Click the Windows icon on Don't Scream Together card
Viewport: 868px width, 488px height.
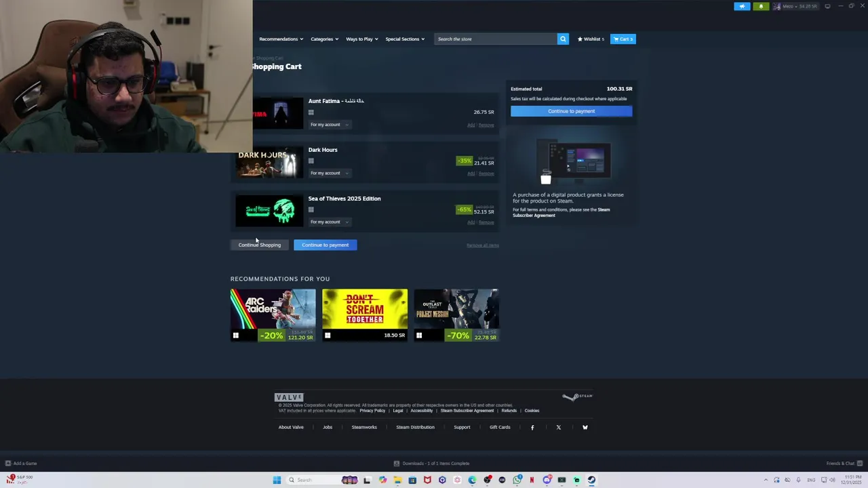click(x=328, y=335)
